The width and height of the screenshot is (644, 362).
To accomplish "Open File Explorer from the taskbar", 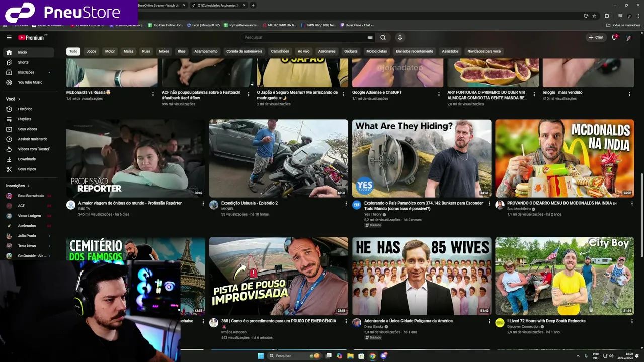I will 350,356.
